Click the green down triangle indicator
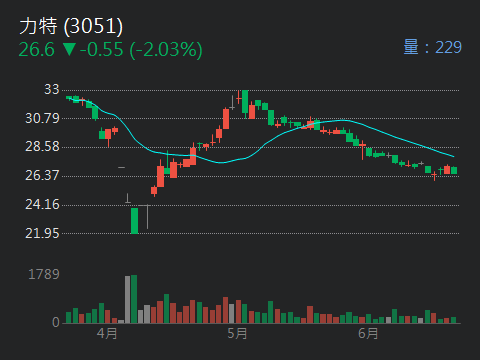Image resolution: width=480 pixels, height=360 pixels. (69, 49)
